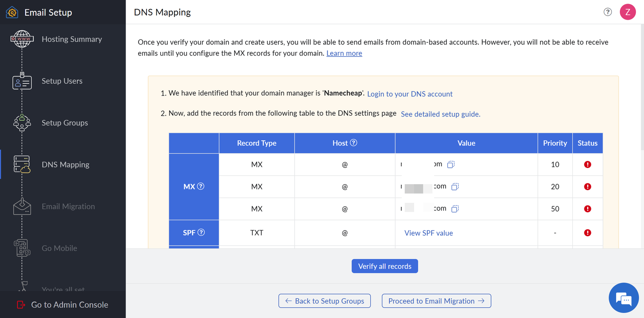Open Setup Users step

pyautogui.click(x=63, y=81)
